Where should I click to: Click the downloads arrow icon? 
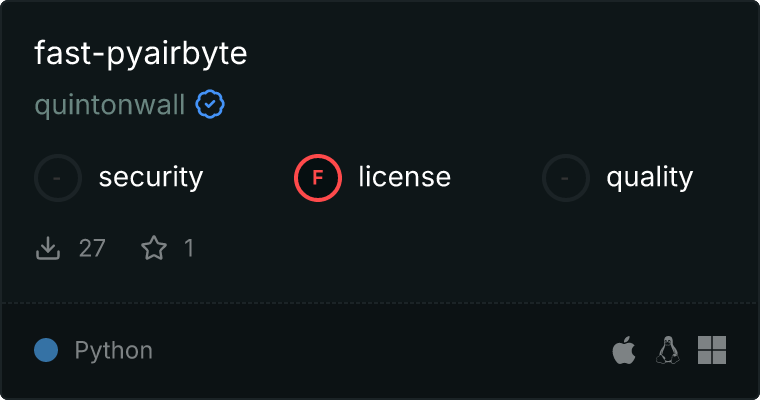48,248
